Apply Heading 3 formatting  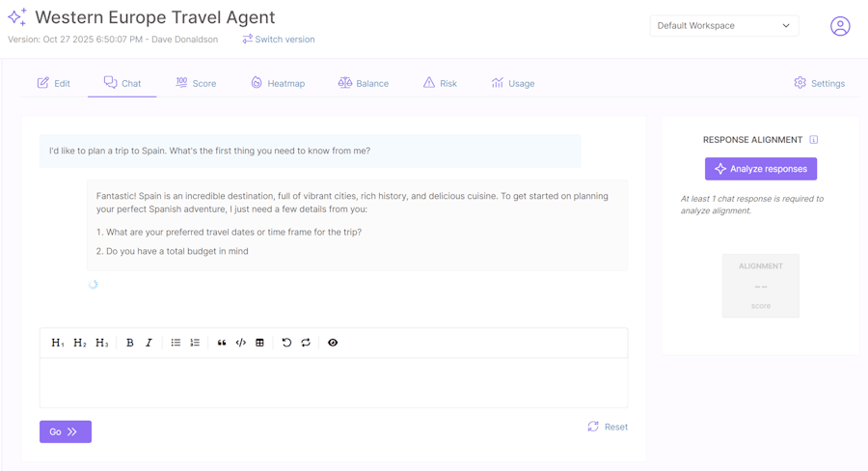click(102, 343)
